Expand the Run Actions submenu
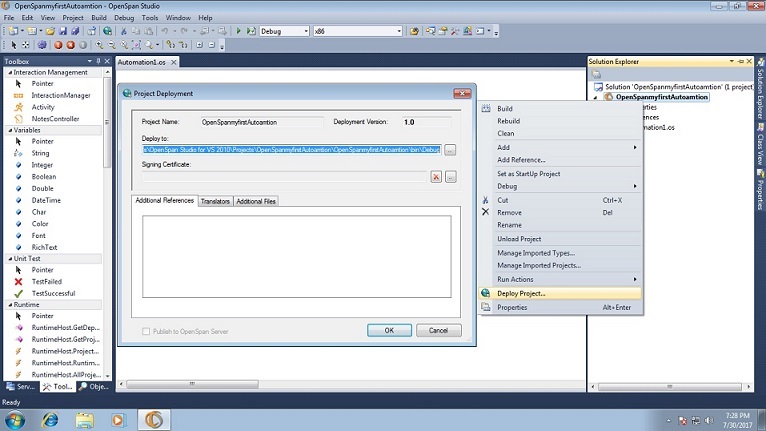This screenshot has height=431, width=766. [x=560, y=279]
